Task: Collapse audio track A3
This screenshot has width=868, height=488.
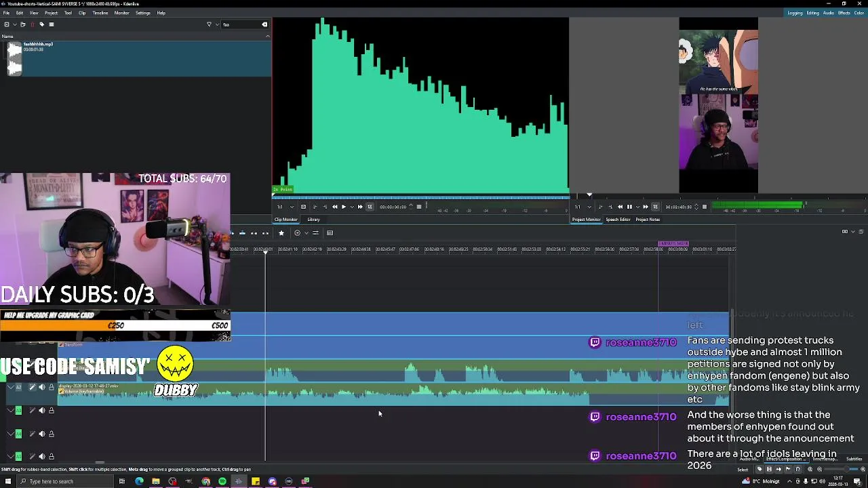Action: (10, 410)
